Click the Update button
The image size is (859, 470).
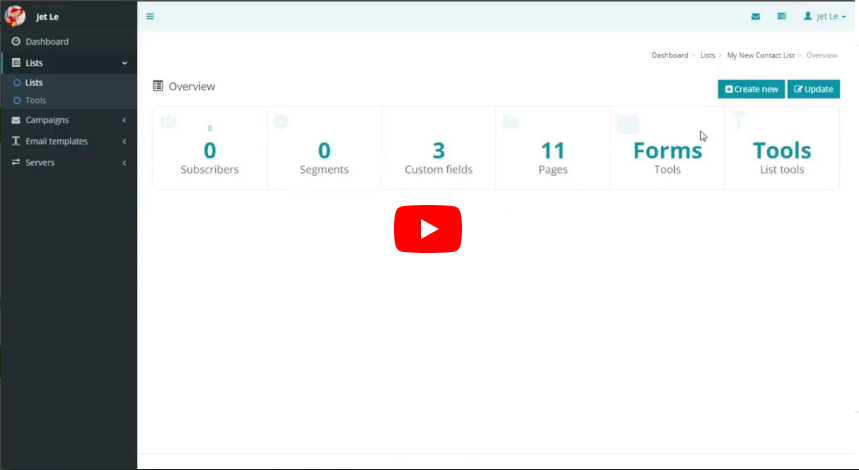(814, 89)
